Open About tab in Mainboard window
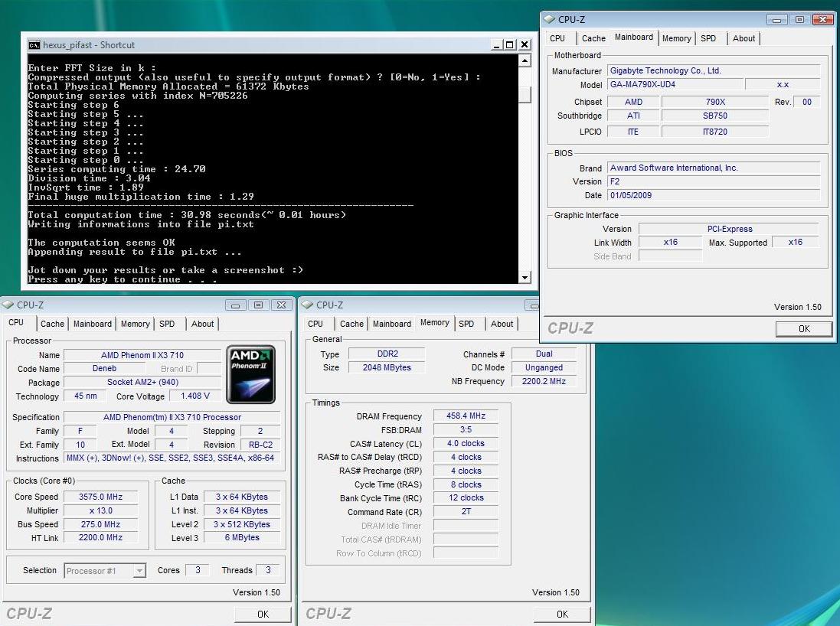Image resolution: width=840 pixels, height=626 pixels. point(744,38)
